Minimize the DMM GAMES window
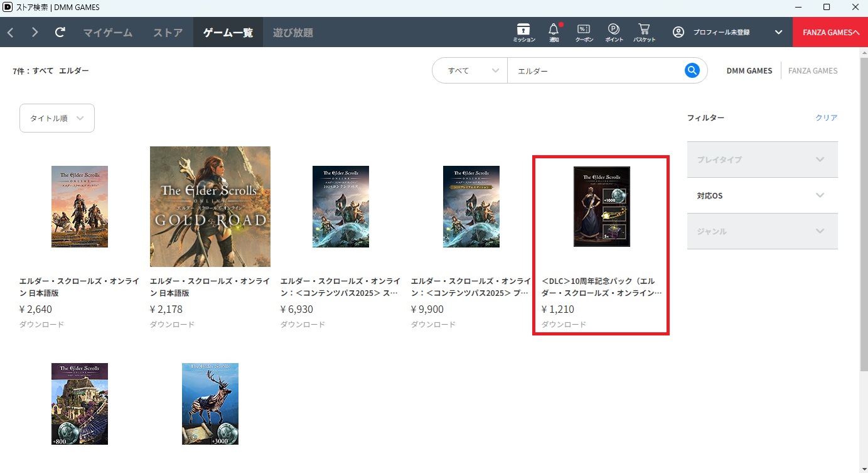 798,7
